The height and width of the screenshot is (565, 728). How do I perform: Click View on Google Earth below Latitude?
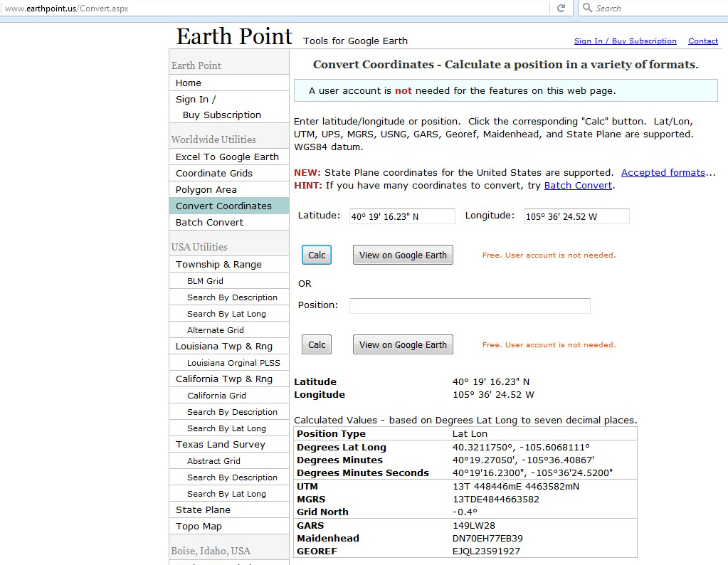(403, 255)
